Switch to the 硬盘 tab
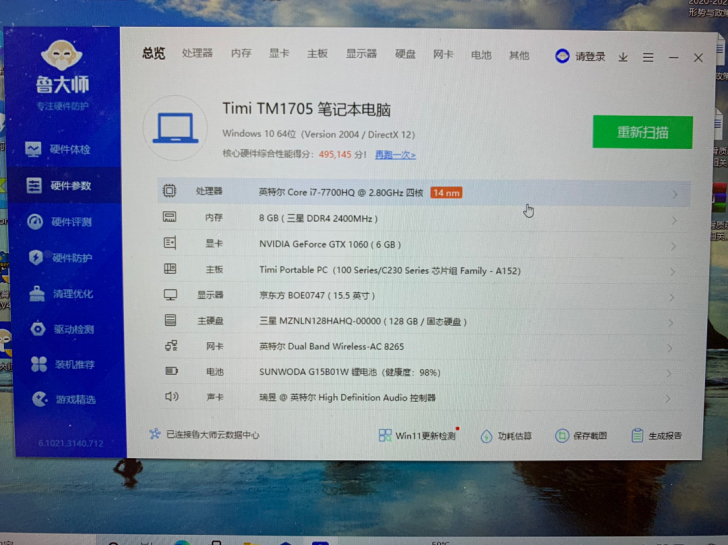 pyautogui.click(x=405, y=54)
